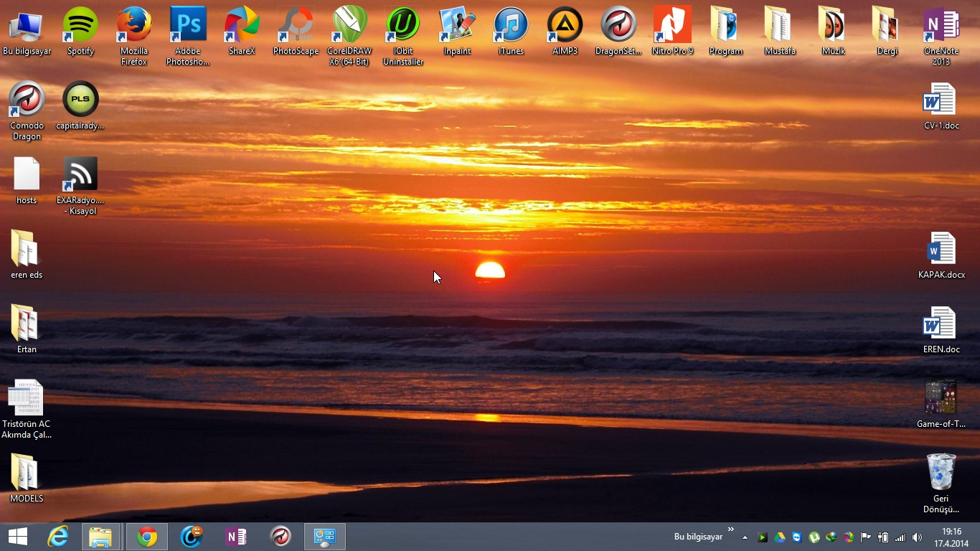Select the Game-of-T... image thumbnail
The height and width of the screenshot is (551, 980).
(941, 405)
